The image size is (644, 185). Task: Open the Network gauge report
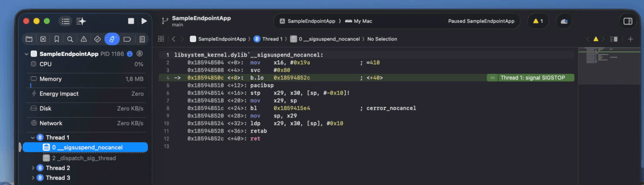point(86,123)
